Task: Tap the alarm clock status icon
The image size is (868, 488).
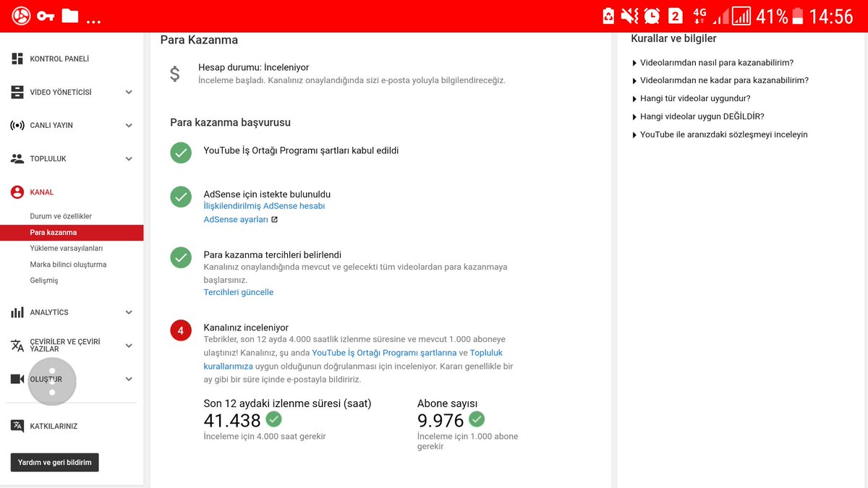Action: pyautogui.click(x=652, y=16)
